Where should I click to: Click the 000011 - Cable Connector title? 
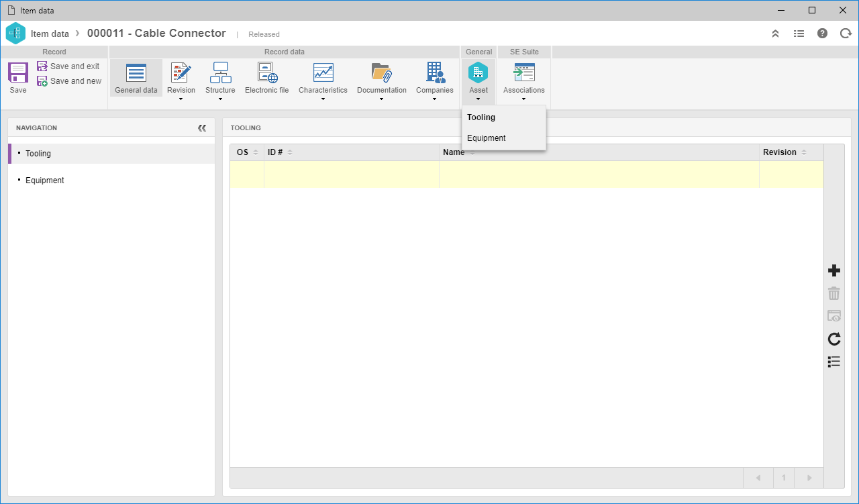click(156, 34)
